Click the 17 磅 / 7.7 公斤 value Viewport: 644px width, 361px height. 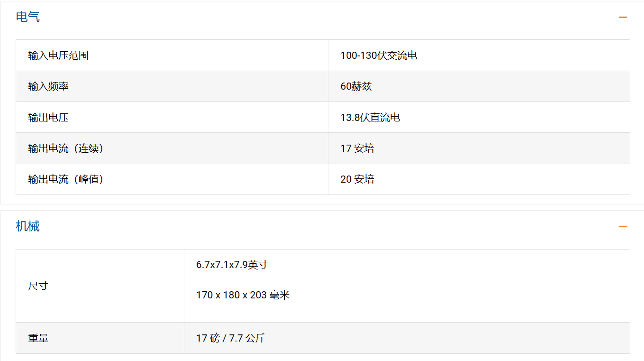tap(231, 338)
